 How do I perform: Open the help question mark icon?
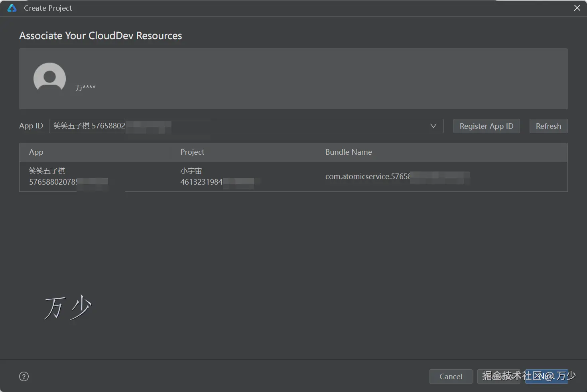(24, 376)
